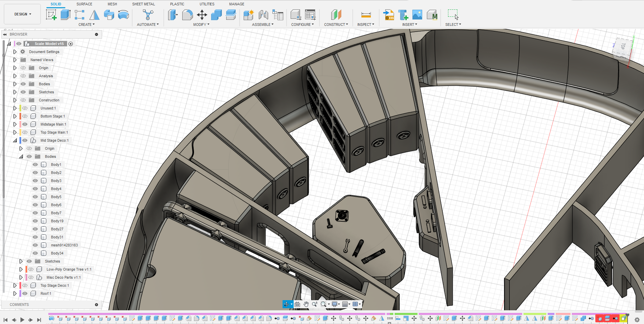Switch to the Mesh tab
This screenshot has height=324, width=644.
coord(112,4)
